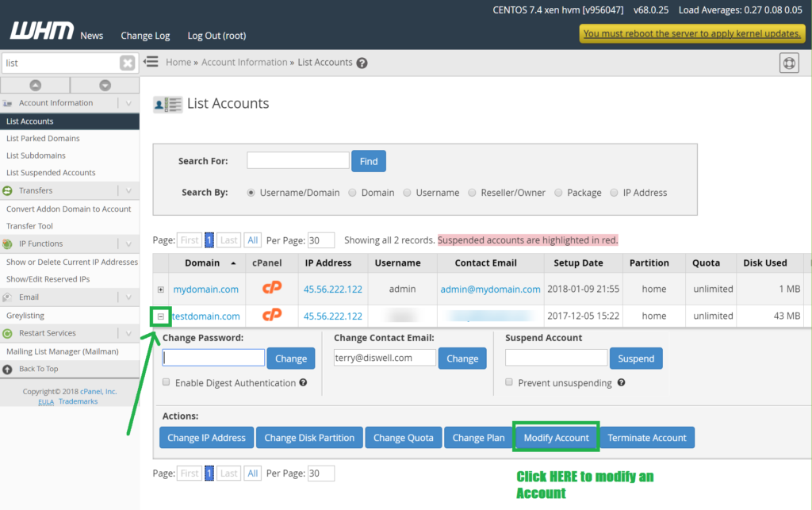812x510 pixels.
Task: Click the WHM logo
Action: tap(41, 33)
